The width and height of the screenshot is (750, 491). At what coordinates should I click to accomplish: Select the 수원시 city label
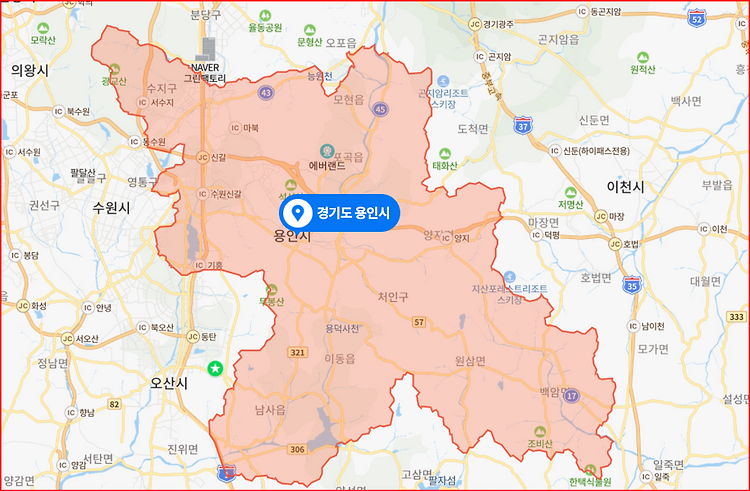pos(111,207)
